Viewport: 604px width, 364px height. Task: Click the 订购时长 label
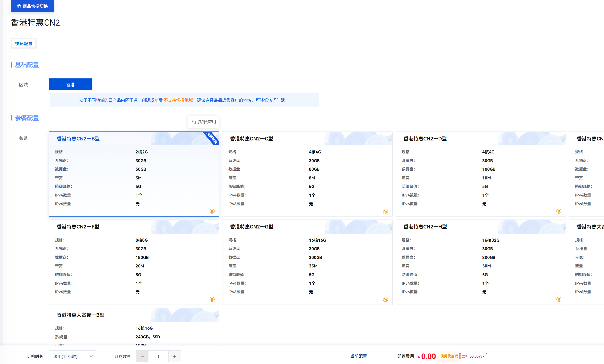click(x=35, y=356)
